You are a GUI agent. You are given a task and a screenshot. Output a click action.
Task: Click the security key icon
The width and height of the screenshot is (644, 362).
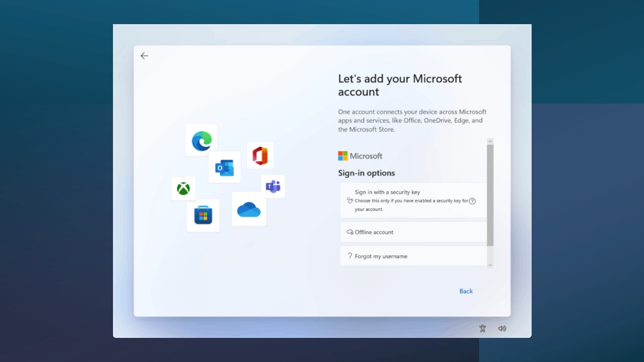click(x=350, y=200)
